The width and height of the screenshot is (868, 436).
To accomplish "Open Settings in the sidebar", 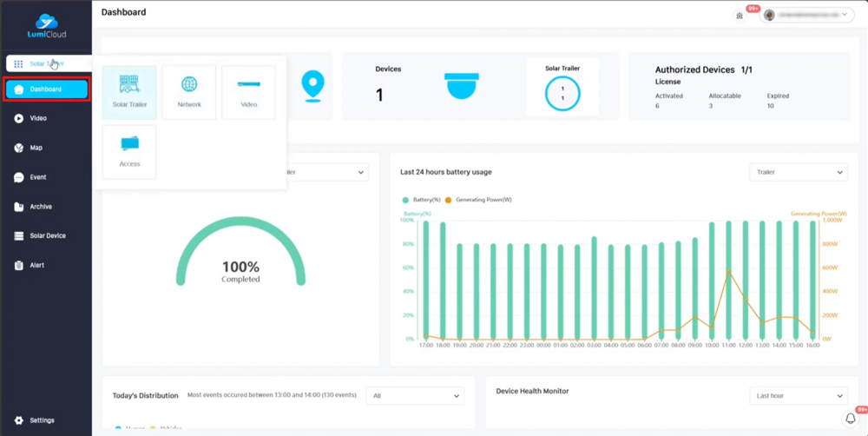I will pos(41,420).
